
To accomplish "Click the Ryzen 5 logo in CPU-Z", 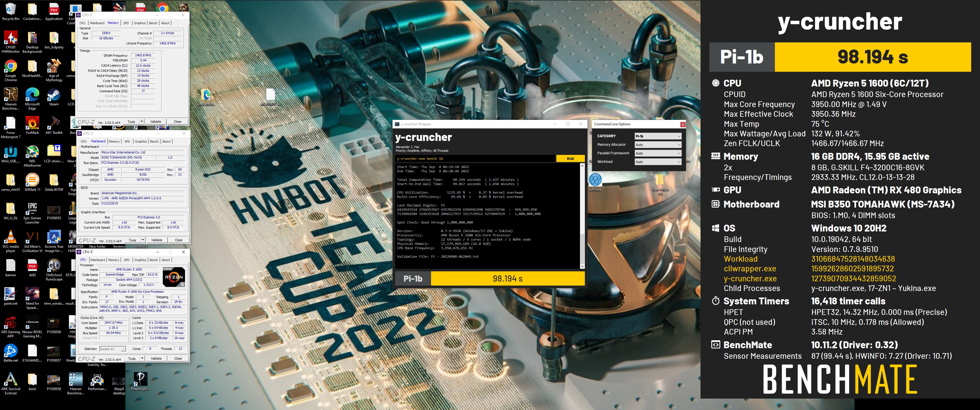I will coord(174,277).
